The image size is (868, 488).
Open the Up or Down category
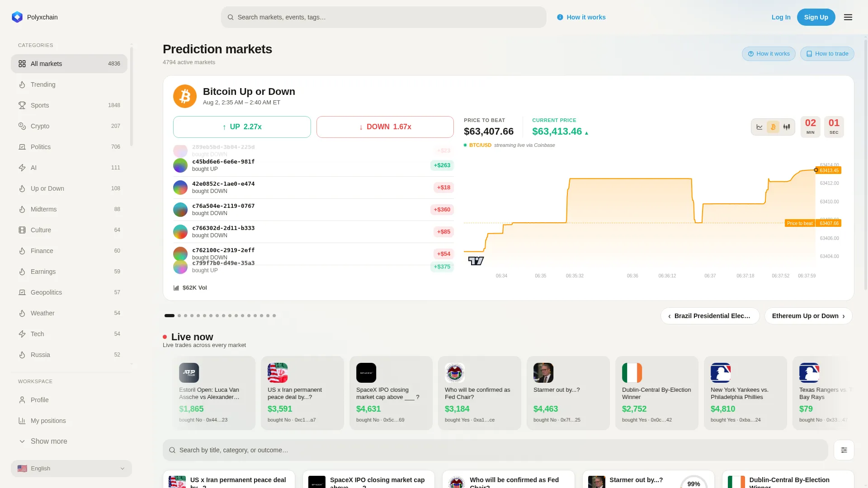point(69,188)
